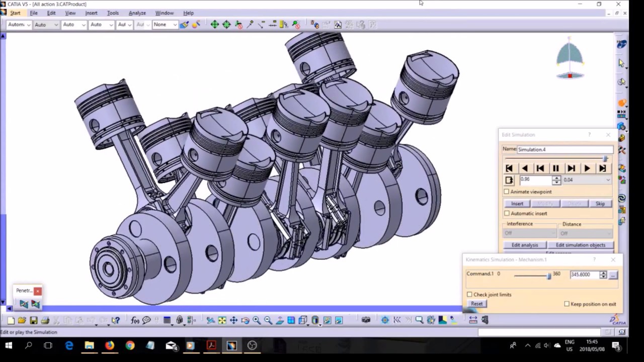Enable Keep position on exit checkbox

click(x=567, y=304)
